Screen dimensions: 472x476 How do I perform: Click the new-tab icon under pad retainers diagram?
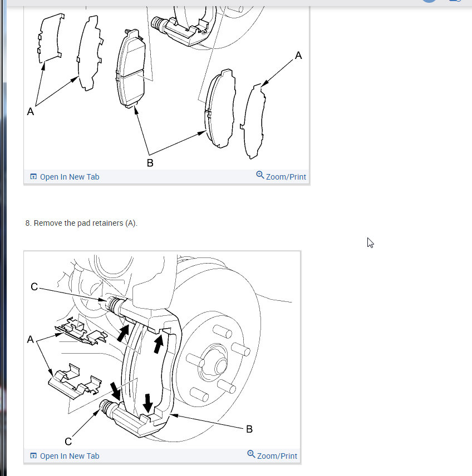coord(33,455)
